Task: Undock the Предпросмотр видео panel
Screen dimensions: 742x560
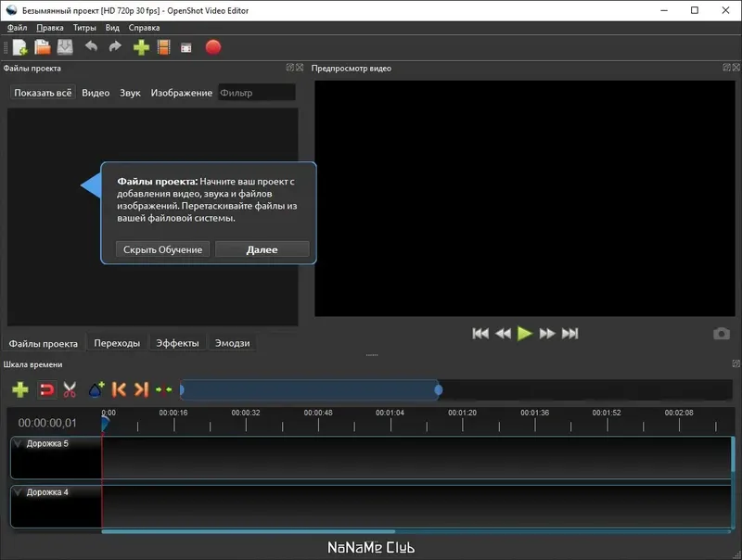Action: click(x=726, y=68)
